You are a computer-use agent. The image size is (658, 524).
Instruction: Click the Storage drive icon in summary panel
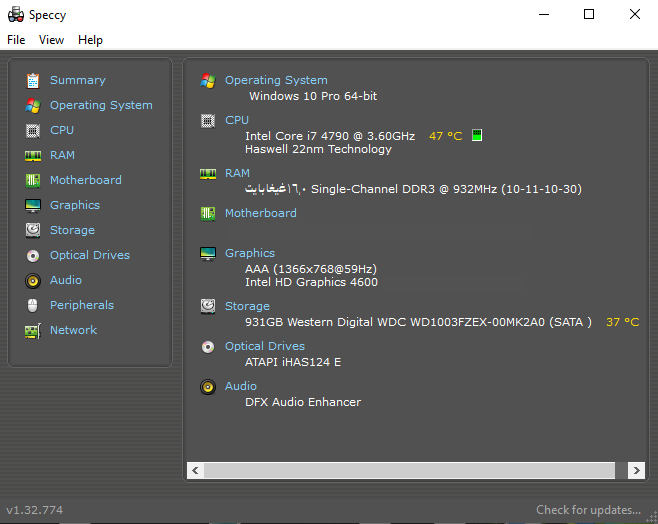pos(208,306)
